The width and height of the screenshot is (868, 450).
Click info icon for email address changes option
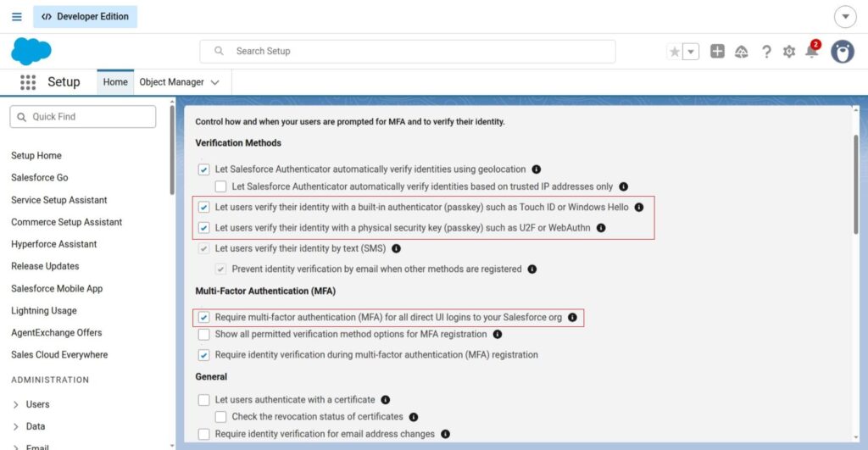click(x=445, y=434)
